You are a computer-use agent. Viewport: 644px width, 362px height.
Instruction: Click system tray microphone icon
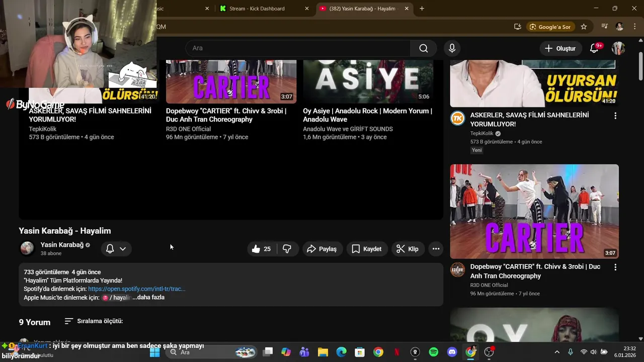tap(570, 352)
